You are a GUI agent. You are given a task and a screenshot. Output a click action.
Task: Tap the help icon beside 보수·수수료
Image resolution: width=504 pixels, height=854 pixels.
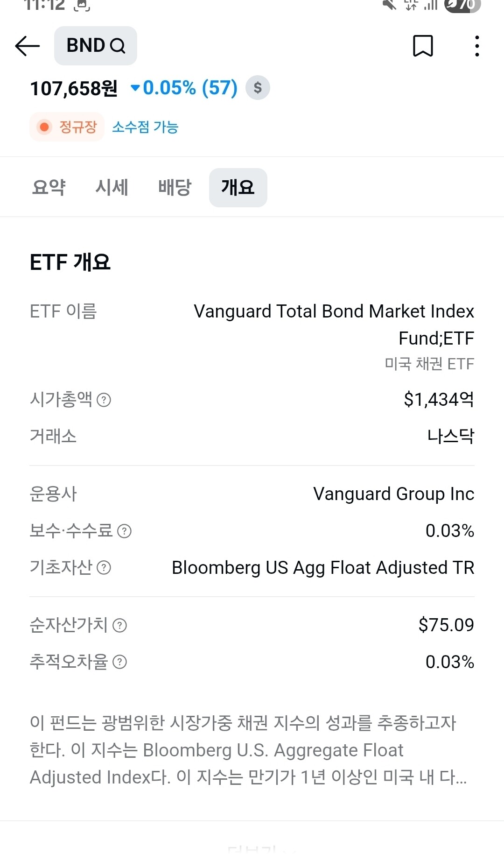124,531
